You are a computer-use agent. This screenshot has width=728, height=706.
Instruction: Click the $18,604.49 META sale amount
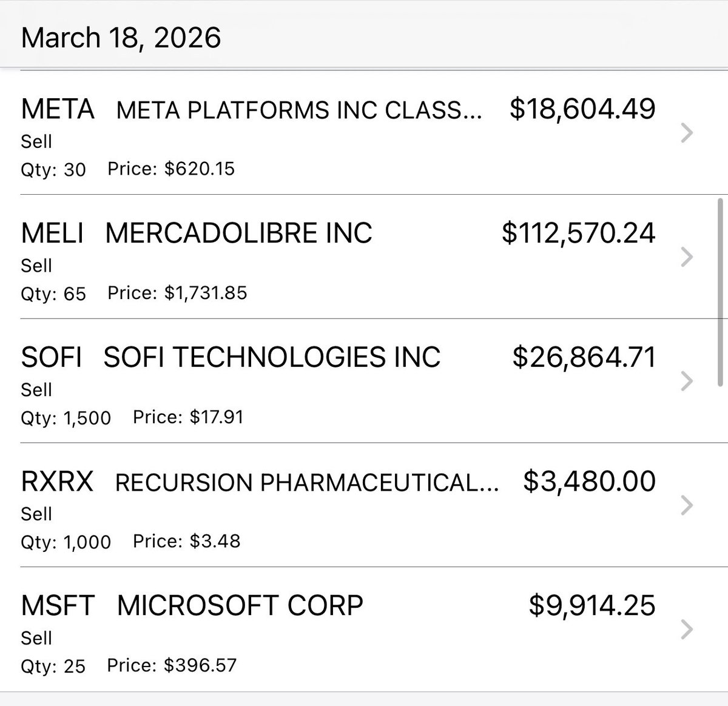[x=583, y=110]
